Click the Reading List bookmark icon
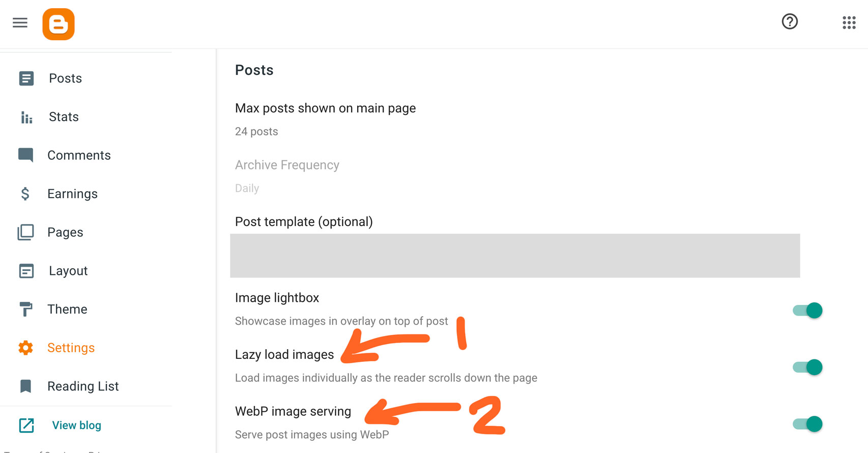Screen dimensions: 868x453 click(x=25, y=386)
